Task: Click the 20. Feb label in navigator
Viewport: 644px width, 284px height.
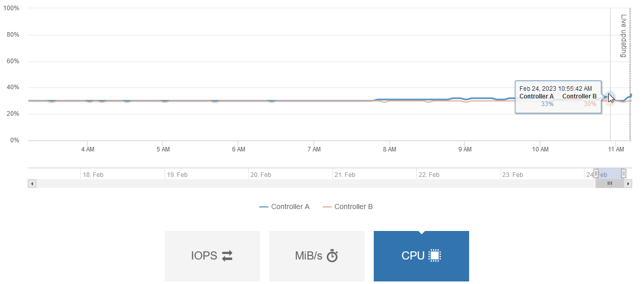Action: pos(261,175)
